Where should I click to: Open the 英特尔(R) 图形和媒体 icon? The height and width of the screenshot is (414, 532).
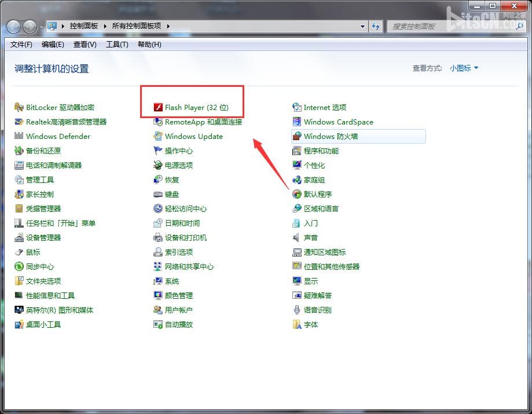[19, 310]
